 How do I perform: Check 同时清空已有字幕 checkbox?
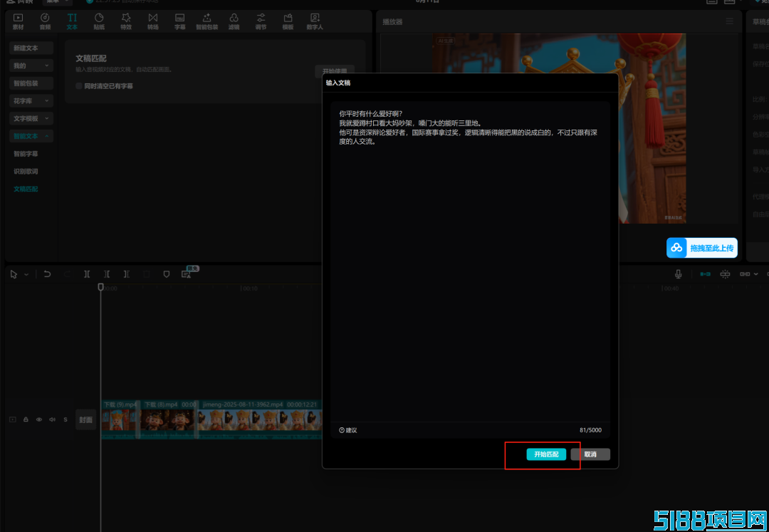(79, 85)
